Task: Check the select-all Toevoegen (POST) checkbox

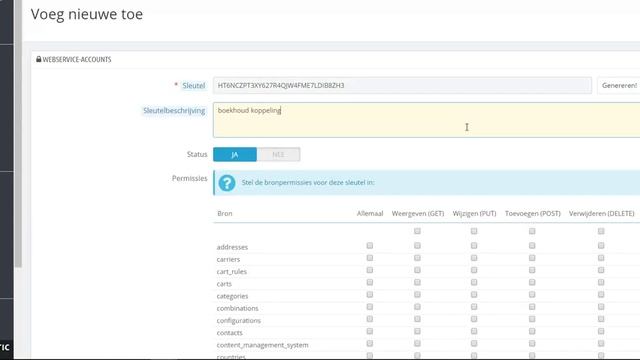Action: 532,231
